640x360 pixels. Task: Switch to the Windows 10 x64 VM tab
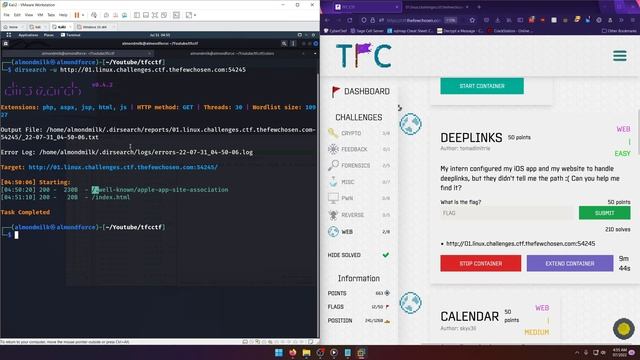click(x=95, y=27)
